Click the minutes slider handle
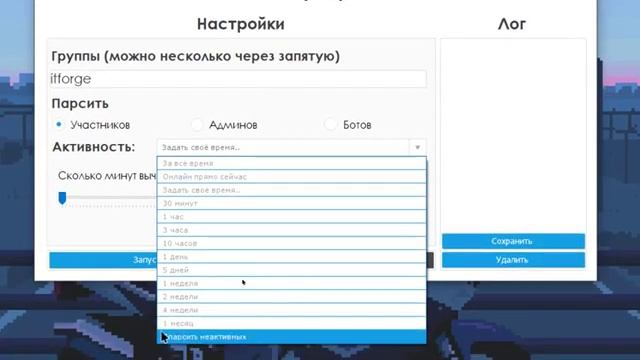The height and width of the screenshot is (360, 640). 62,198
